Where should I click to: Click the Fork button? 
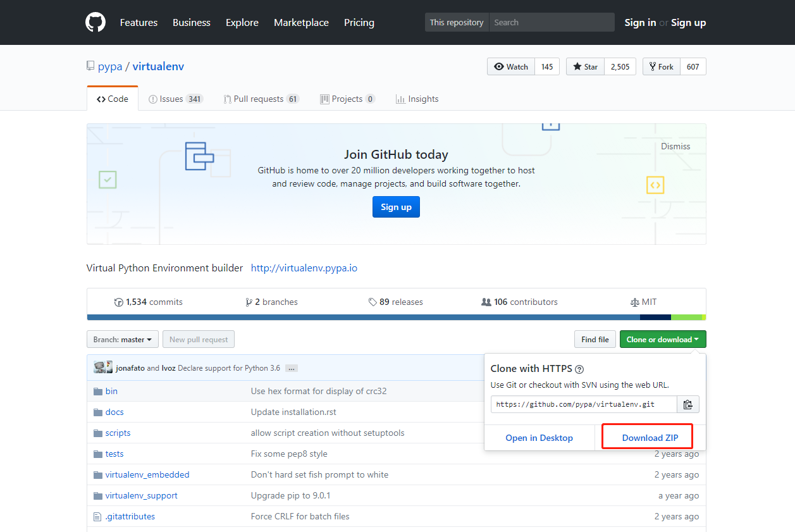coord(662,66)
